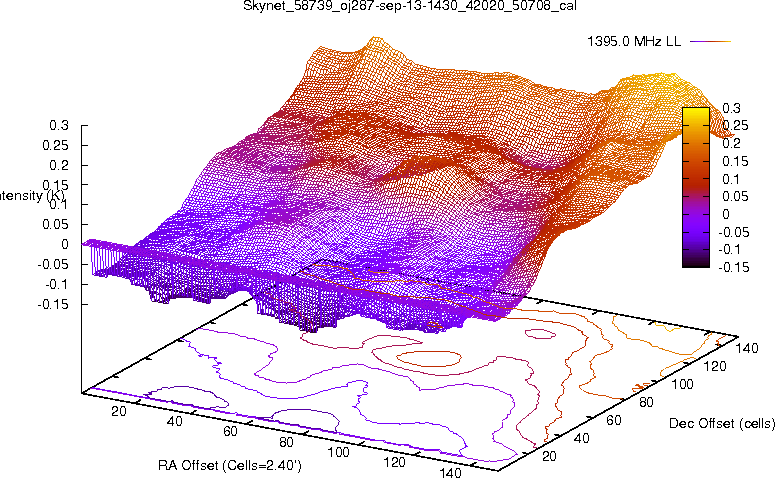
Task: Click the plot title Skynet_58739_oj287-sep-13-1430_42020_50708_cal
Action: coord(410,6)
